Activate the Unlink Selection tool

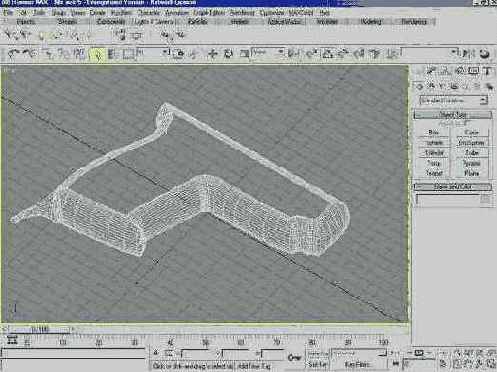click(63, 54)
